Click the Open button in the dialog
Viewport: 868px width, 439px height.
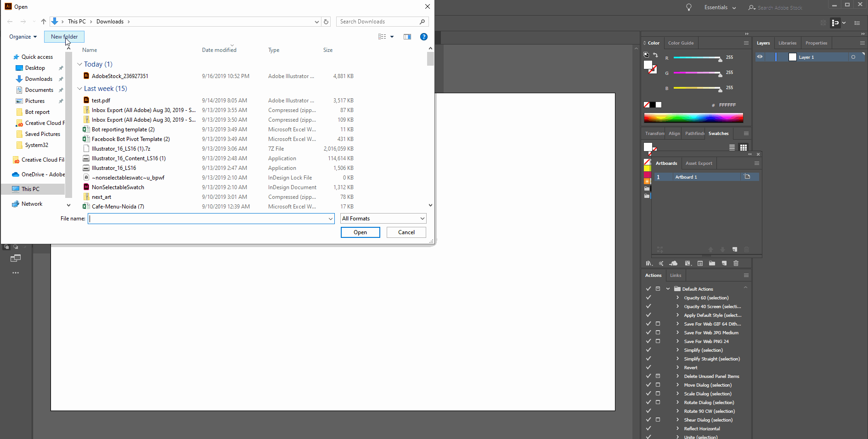pos(361,232)
